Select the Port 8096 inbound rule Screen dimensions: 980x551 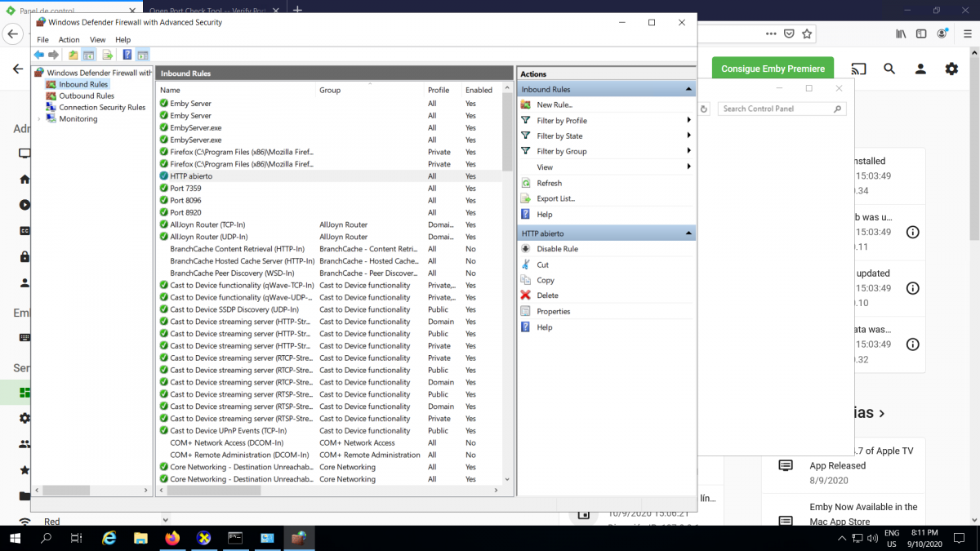(185, 200)
